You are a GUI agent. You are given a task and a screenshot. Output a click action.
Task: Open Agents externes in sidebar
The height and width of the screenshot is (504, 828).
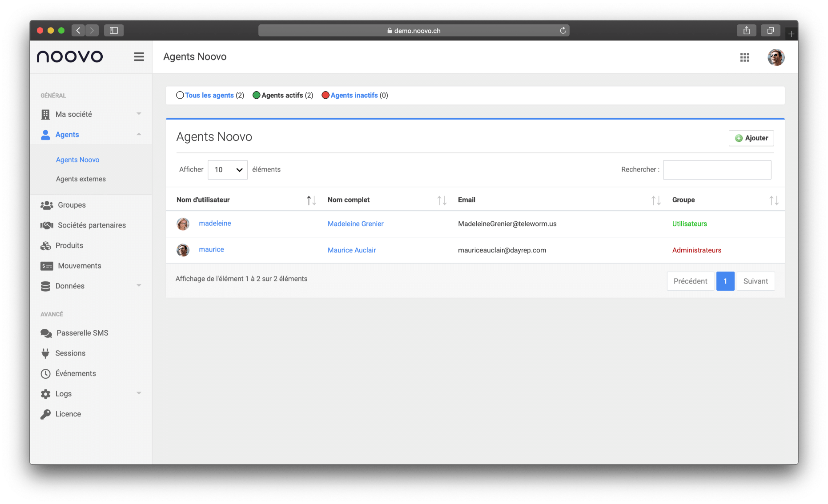80,179
